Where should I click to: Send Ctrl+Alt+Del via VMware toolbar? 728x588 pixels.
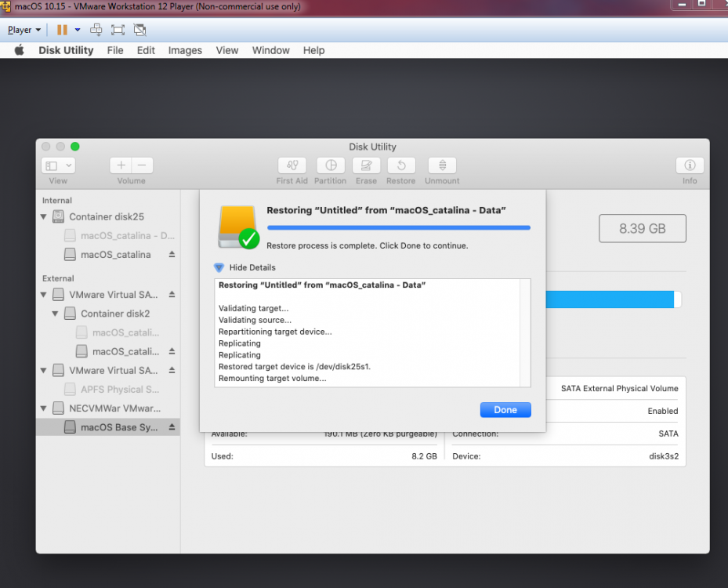[96, 30]
